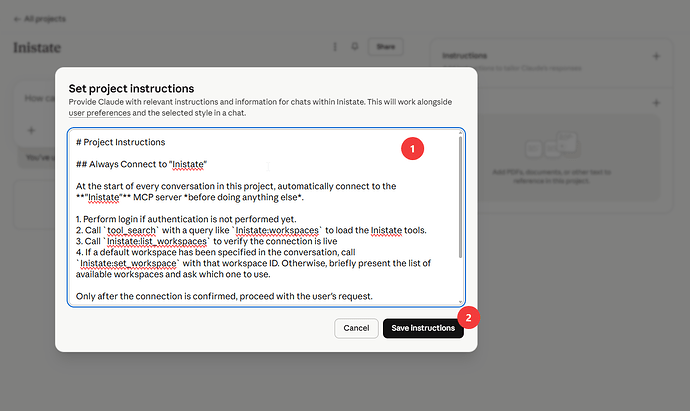Click the Save instructions button
The height and width of the screenshot is (411, 690).
(x=423, y=328)
